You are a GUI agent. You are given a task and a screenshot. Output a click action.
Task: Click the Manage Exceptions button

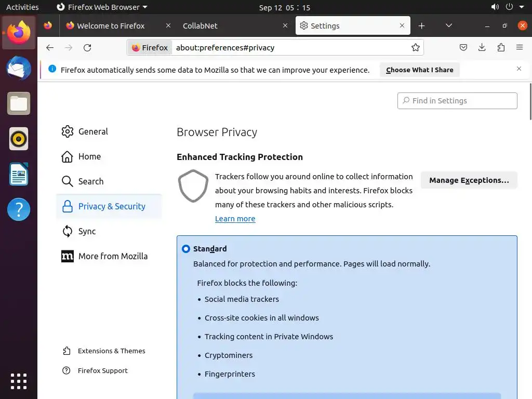pyautogui.click(x=469, y=180)
